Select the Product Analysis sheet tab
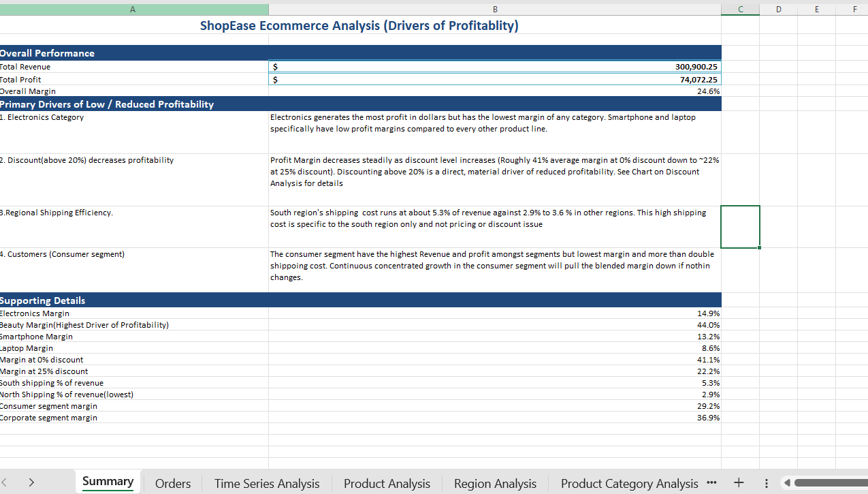The height and width of the screenshot is (494, 868). [x=387, y=483]
